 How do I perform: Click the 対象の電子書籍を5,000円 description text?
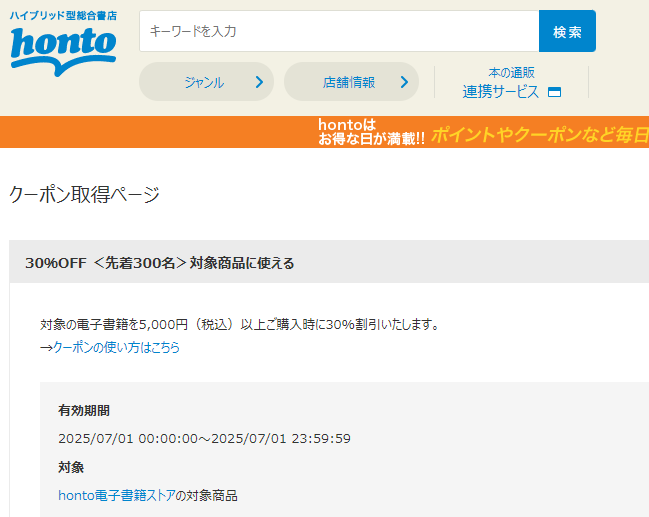click(240, 324)
